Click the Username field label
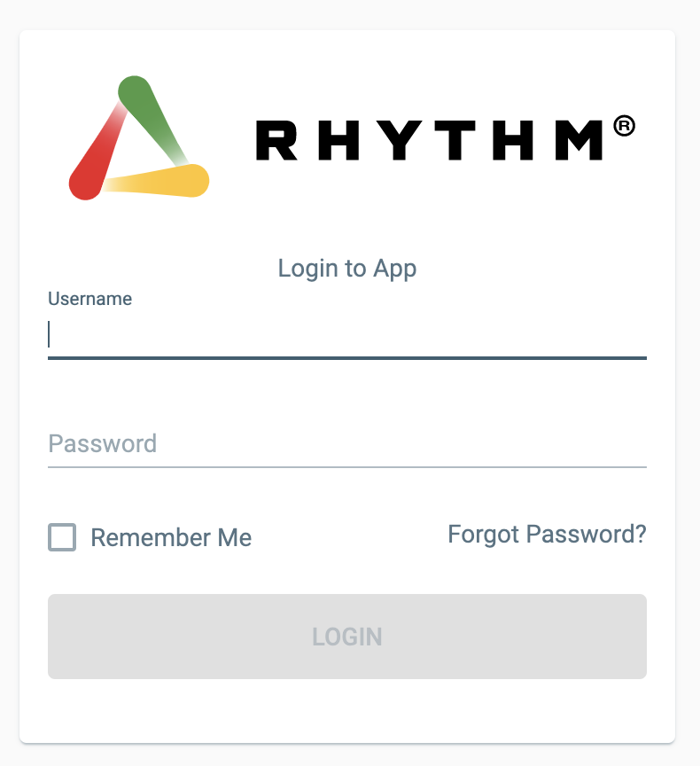This screenshot has height=766, width=700. (89, 299)
